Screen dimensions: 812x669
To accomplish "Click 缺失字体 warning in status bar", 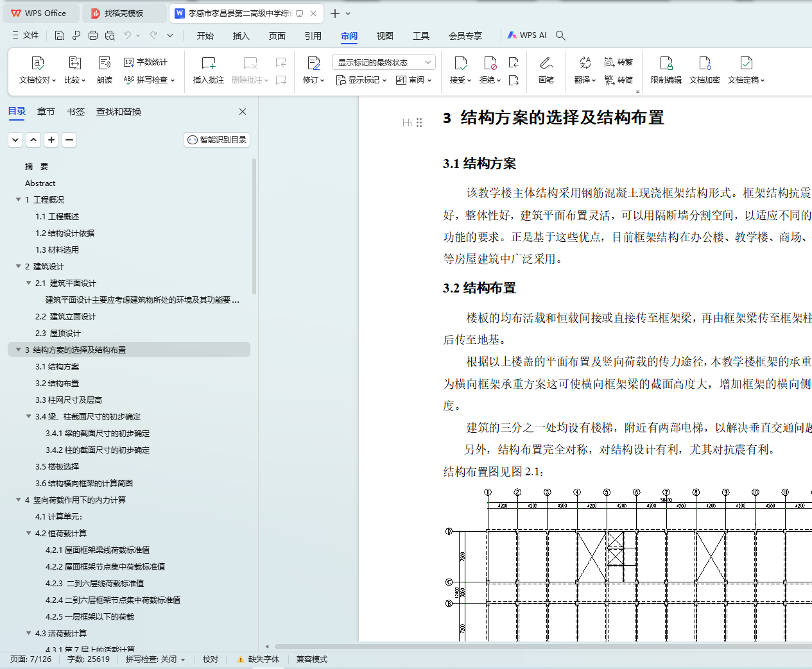I will pos(258,659).
